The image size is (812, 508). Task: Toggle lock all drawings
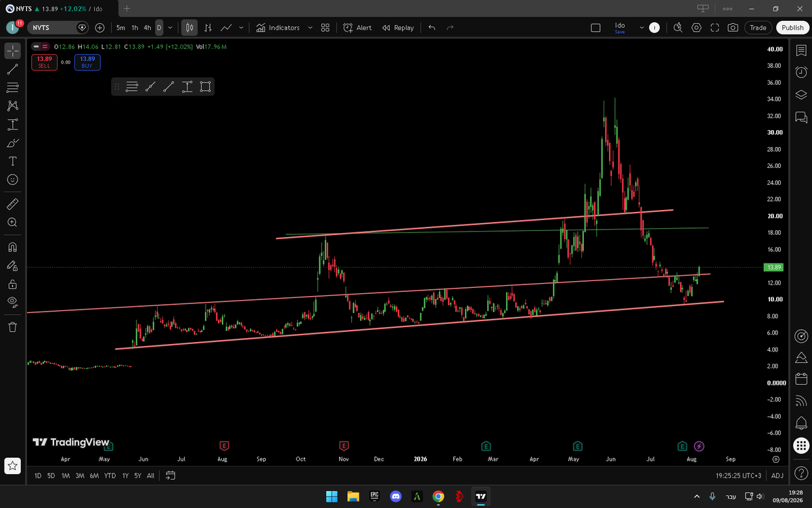(x=12, y=284)
